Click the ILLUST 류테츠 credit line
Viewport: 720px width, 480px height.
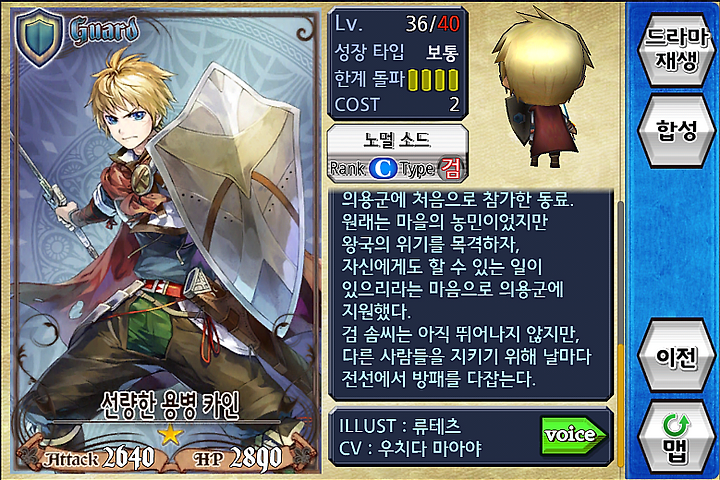click(x=399, y=425)
